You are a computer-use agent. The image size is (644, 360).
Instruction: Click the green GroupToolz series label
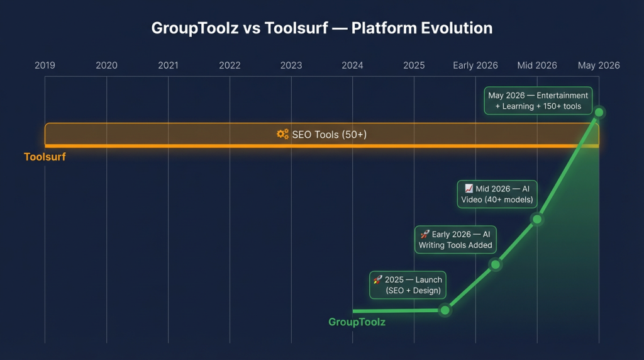357,322
